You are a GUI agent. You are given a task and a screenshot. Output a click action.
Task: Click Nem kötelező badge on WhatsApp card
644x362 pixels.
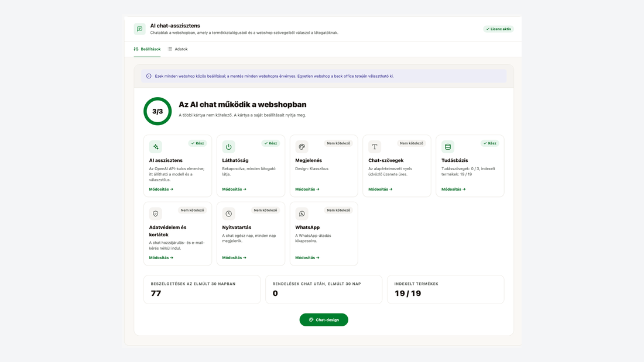338,210
